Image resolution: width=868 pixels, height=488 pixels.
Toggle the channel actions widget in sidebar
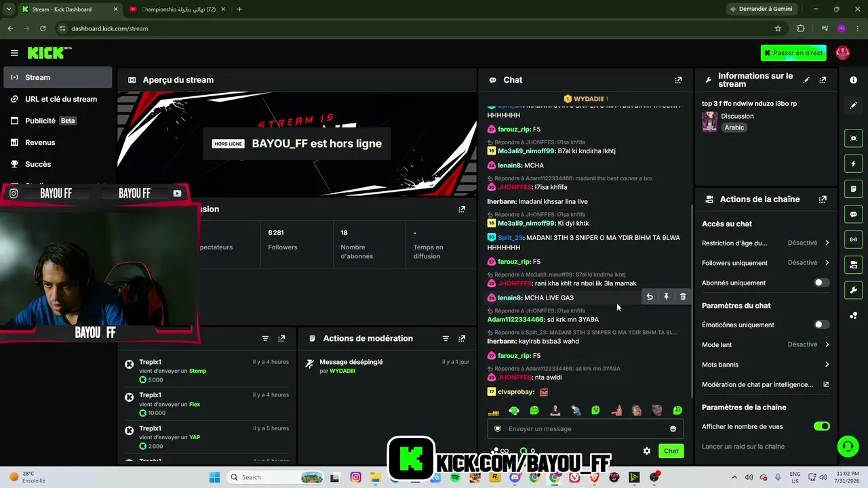[854, 264]
